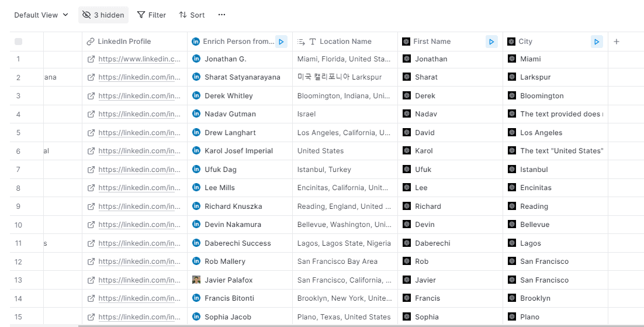Open the Default View dropdown

coord(41,15)
